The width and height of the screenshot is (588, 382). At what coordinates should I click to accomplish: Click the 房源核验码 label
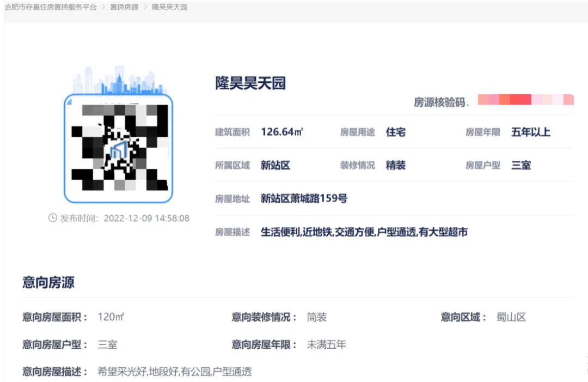[x=439, y=102]
